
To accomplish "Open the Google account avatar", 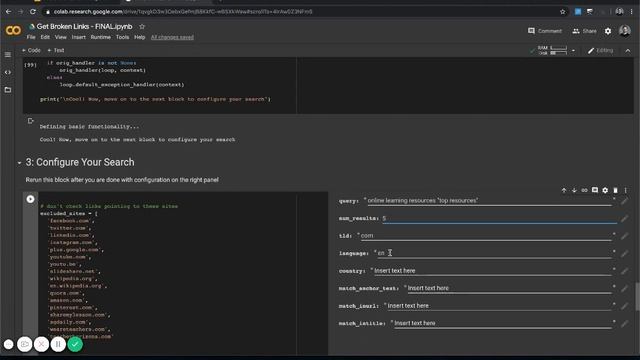I will point(624,31).
